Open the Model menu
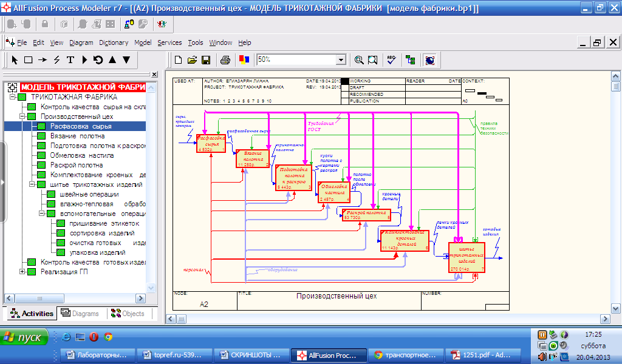Image resolution: width=622 pixels, height=364 pixels. (142, 43)
